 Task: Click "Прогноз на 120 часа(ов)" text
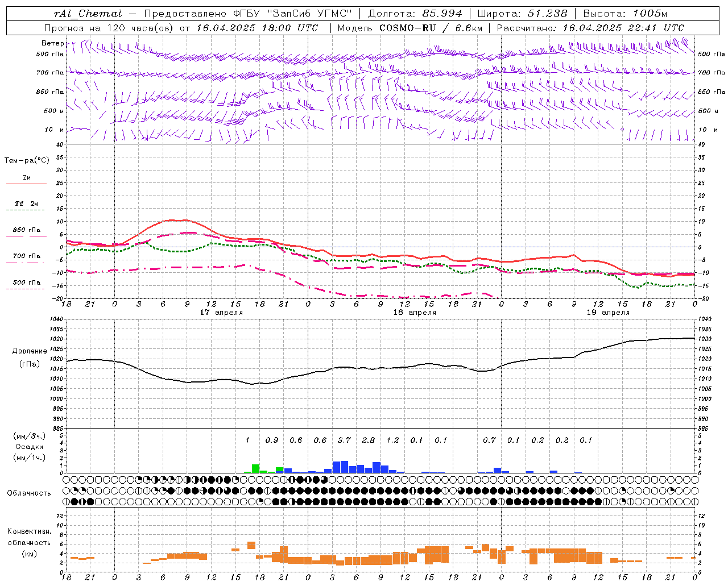109,28
